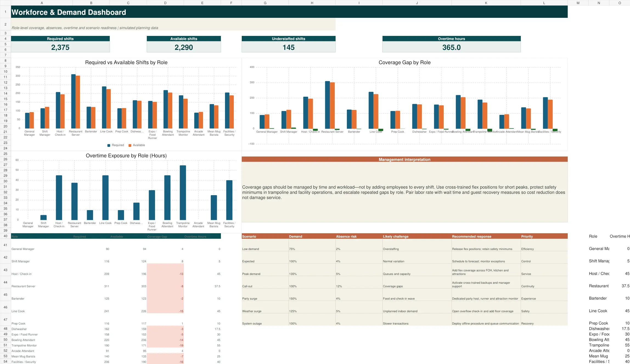This screenshot has width=630, height=364.
Task: Select row 54 header
Action: click(5, 362)
